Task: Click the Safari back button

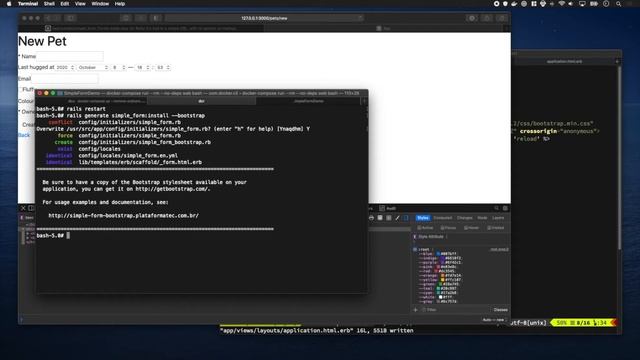Action: pyautogui.click(x=48, y=18)
